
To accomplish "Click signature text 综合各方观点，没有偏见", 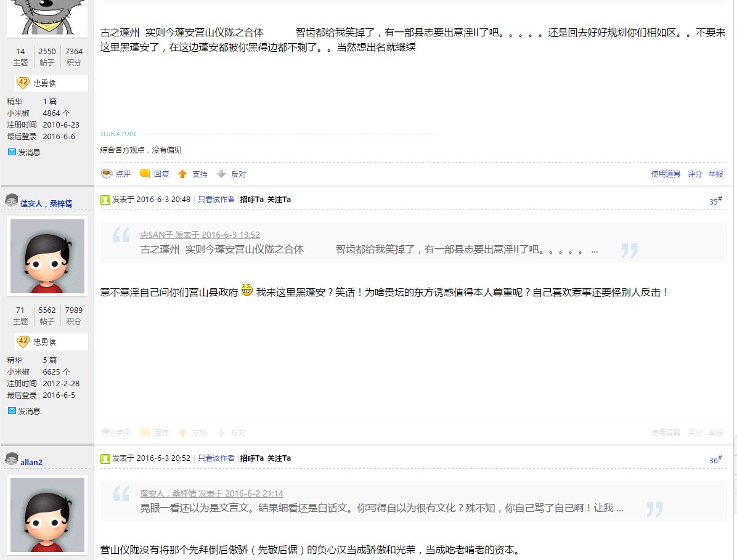I will (x=140, y=150).
